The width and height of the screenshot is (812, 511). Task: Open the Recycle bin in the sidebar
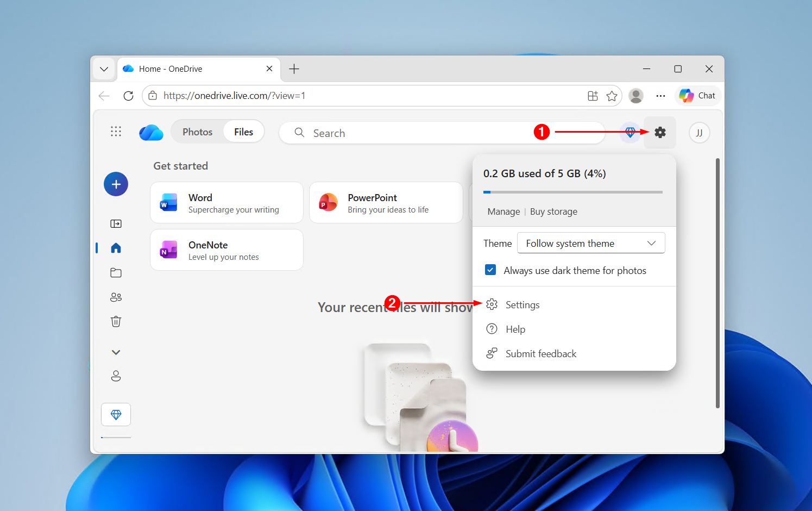point(116,321)
